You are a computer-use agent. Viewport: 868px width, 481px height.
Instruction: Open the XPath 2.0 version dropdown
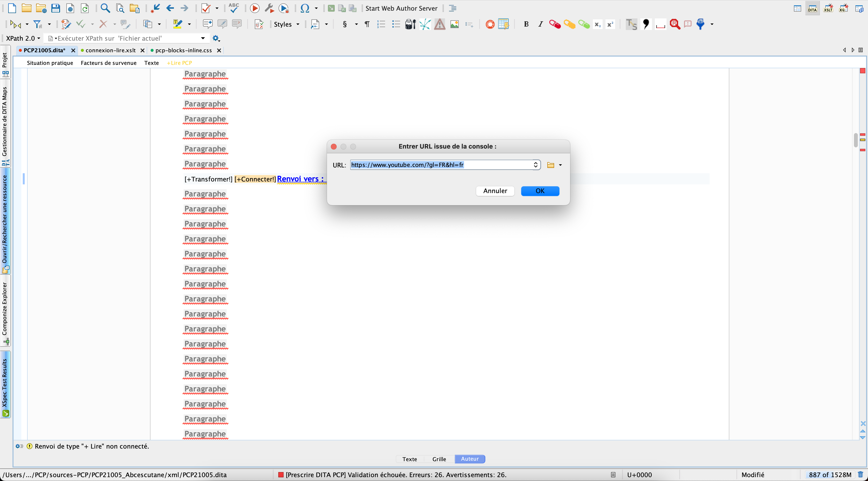23,38
